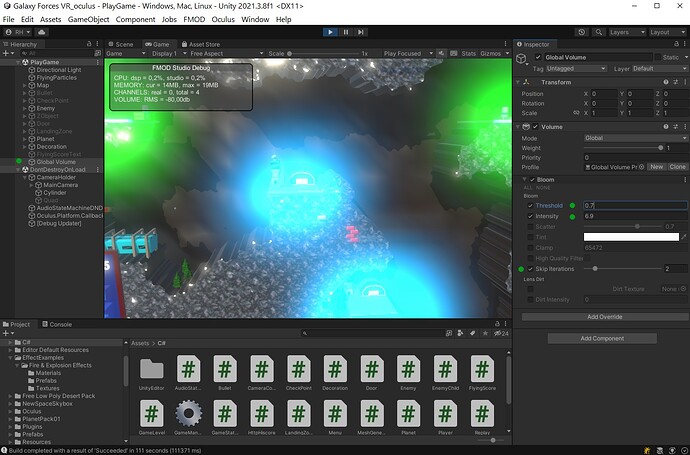Click the constrained proportions link icon for Scale
The image size is (690, 455).
pos(576,113)
